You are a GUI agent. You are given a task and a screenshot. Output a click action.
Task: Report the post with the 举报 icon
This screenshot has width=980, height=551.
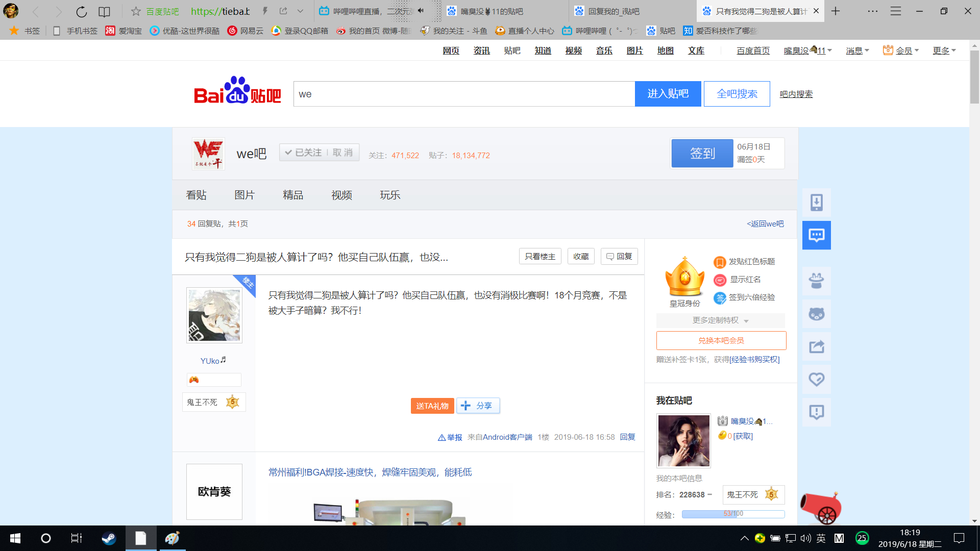tap(450, 437)
